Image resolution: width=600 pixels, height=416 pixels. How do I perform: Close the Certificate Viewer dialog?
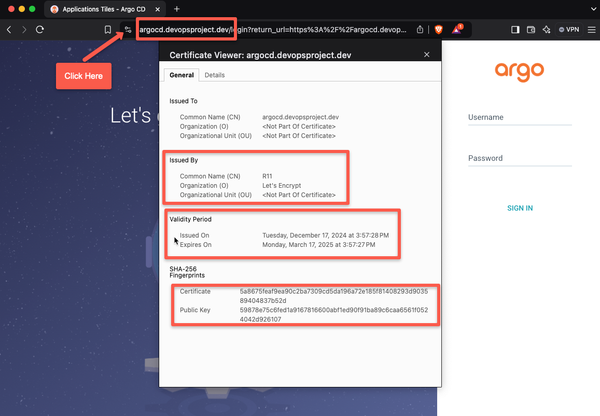(x=427, y=54)
